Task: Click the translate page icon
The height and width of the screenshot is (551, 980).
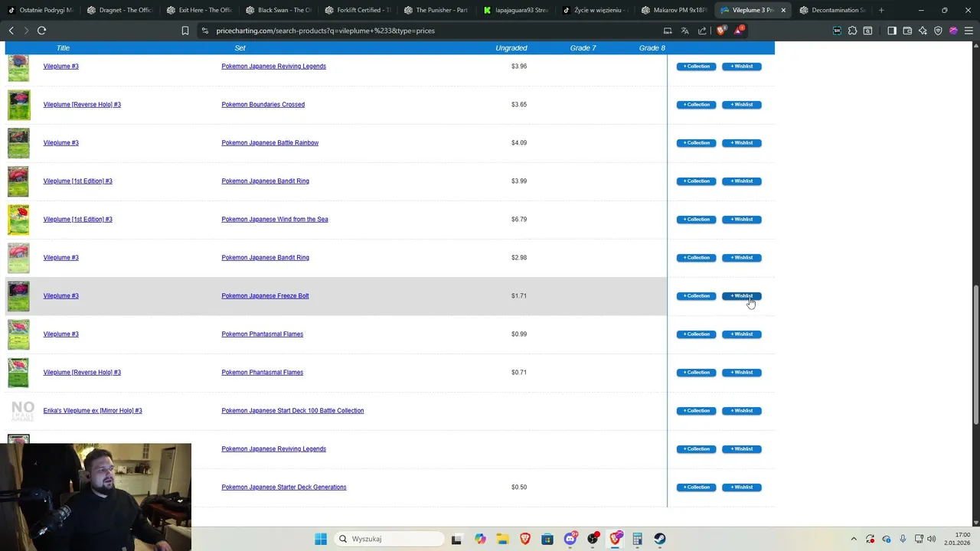Action: point(685,31)
